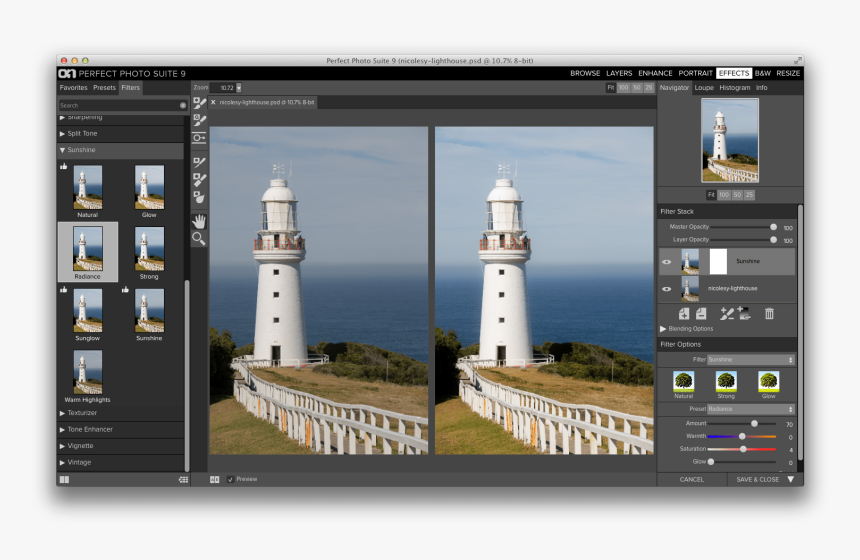This screenshot has height=560, width=860.
Task: Click the add brush mask icon
Action: tap(727, 314)
